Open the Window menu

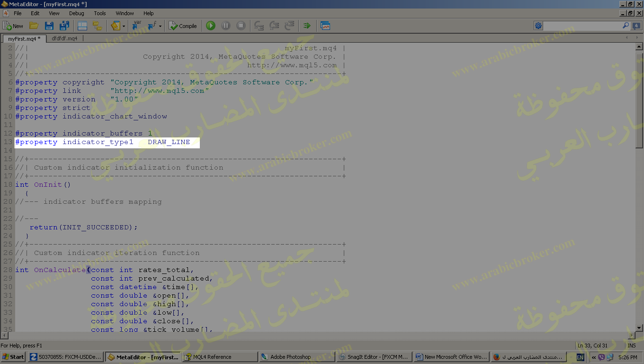click(x=125, y=13)
